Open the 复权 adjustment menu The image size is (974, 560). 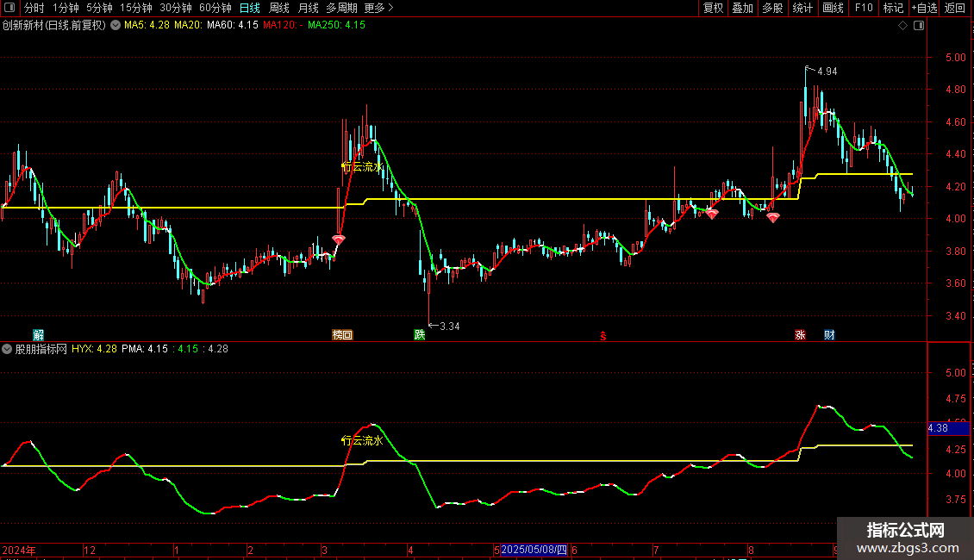[x=713, y=8]
